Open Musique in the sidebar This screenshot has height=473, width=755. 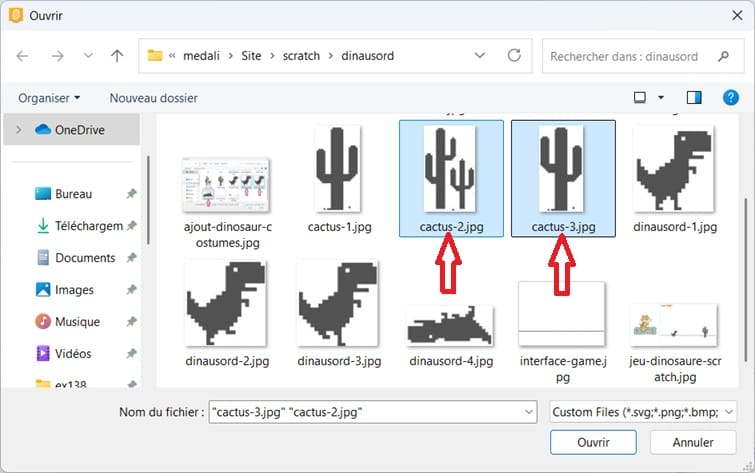click(x=67, y=322)
